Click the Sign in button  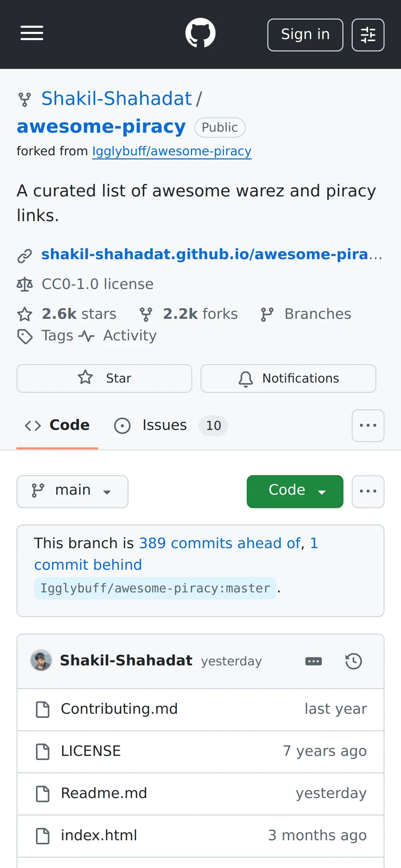tap(305, 35)
